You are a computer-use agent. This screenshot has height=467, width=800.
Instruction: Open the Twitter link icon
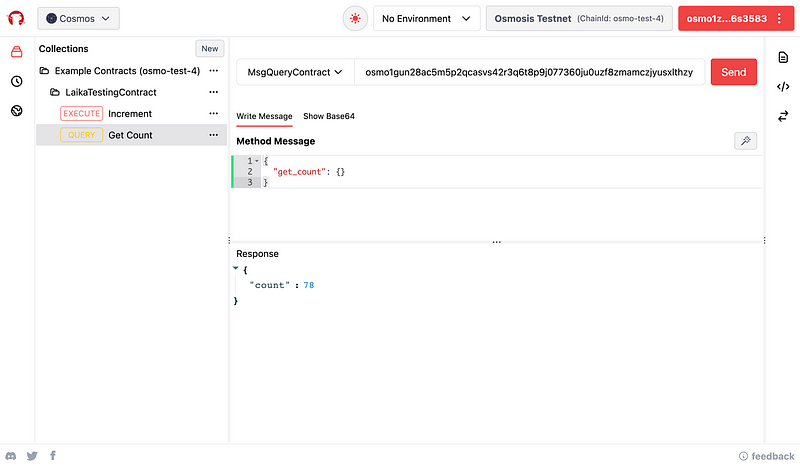coord(32,456)
